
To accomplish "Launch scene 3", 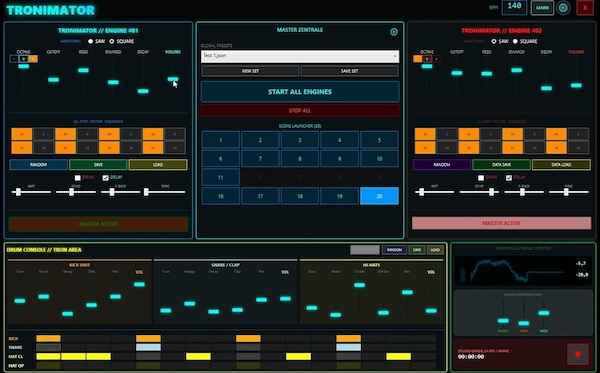I will pyautogui.click(x=300, y=140).
